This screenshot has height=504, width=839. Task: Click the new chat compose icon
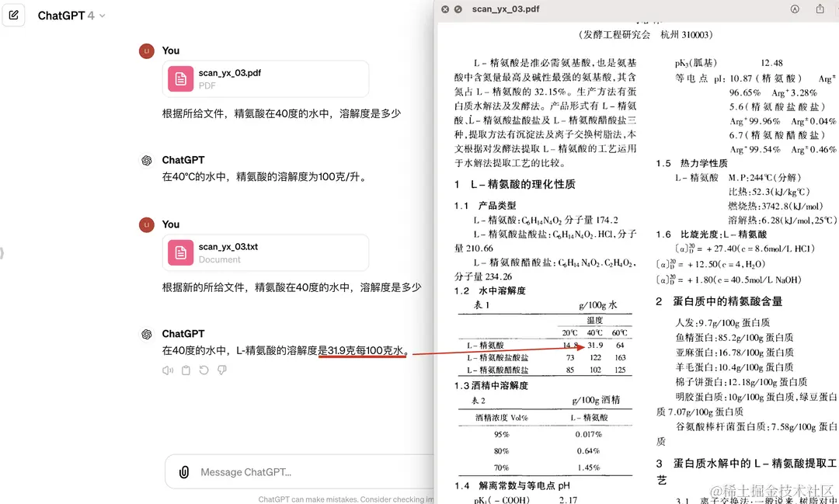(13, 15)
